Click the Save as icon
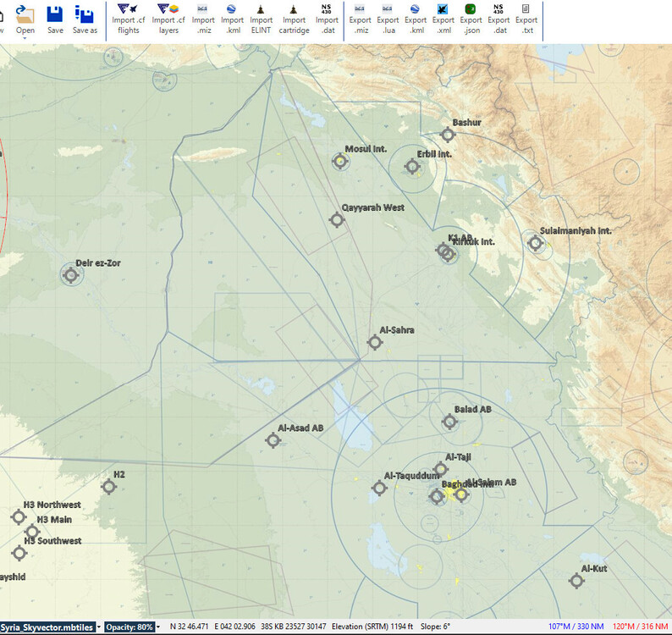Image resolution: width=672 pixels, height=635 pixels. pos(85,19)
